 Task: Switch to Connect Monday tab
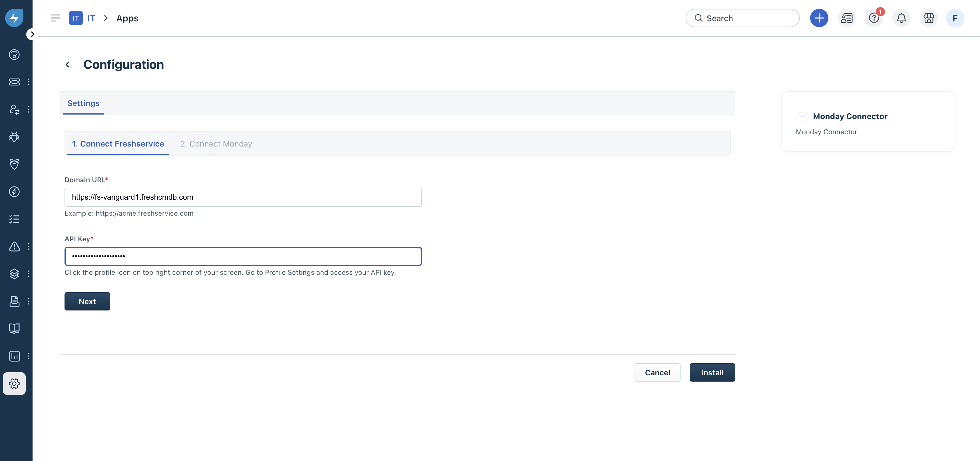tap(216, 144)
